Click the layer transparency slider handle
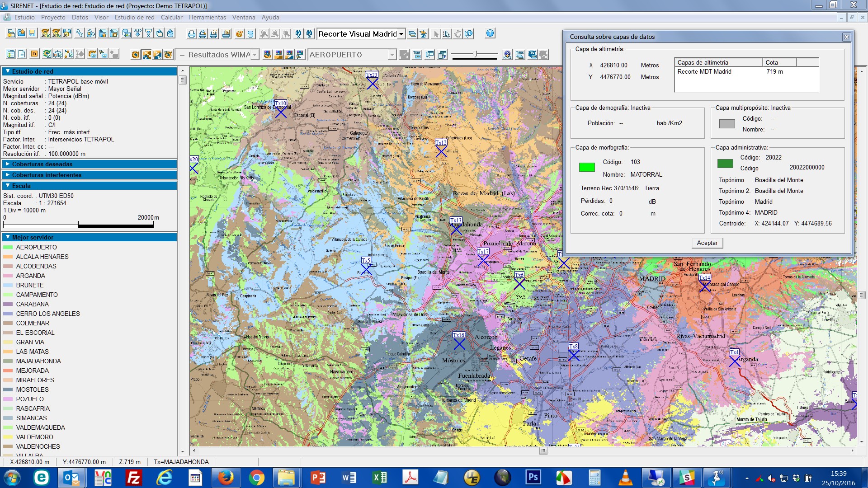868x488 pixels. pyautogui.click(x=476, y=54)
